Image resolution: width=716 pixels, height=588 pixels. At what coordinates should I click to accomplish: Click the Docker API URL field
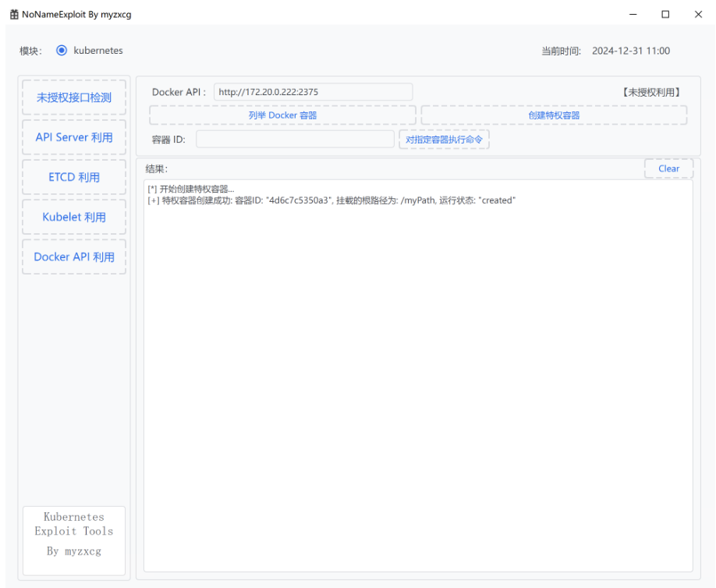pyautogui.click(x=314, y=92)
